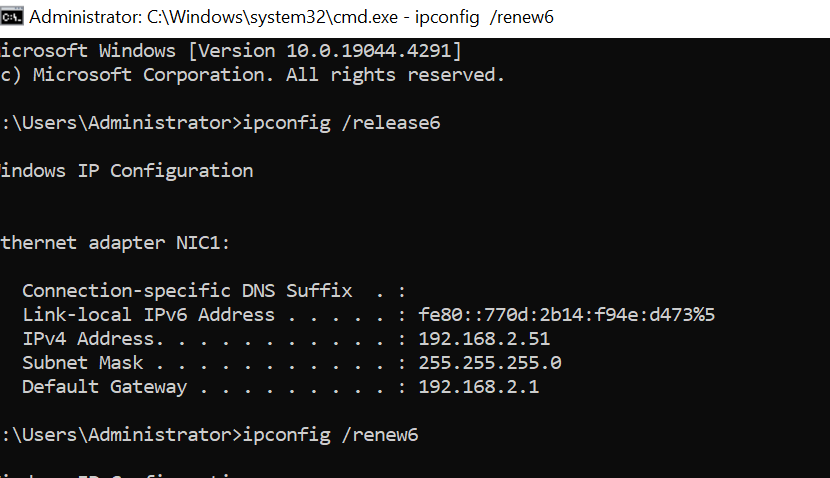The height and width of the screenshot is (478, 830).
Task: Click the IPv4 address 192.168.2.51
Action: pyautogui.click(x=484, y=339)
